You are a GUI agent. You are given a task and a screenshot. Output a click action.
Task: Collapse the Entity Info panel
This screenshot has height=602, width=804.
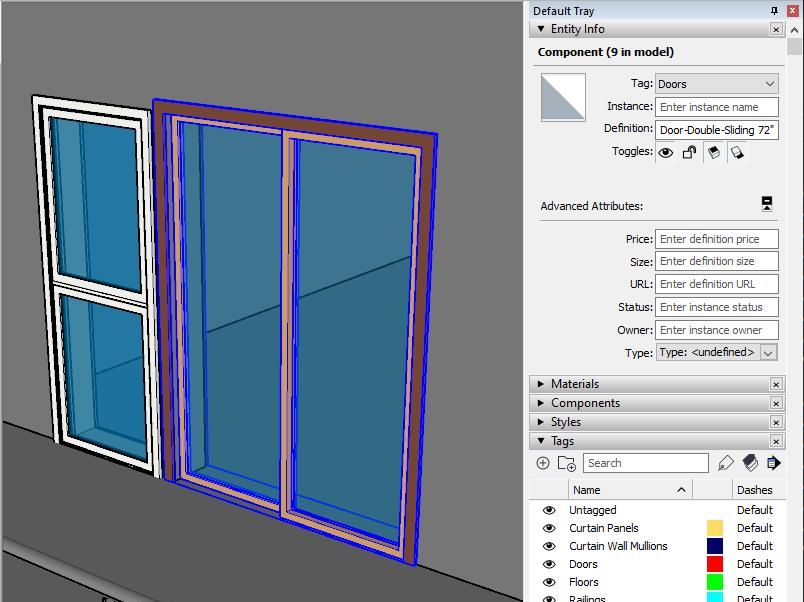(542, 29)
